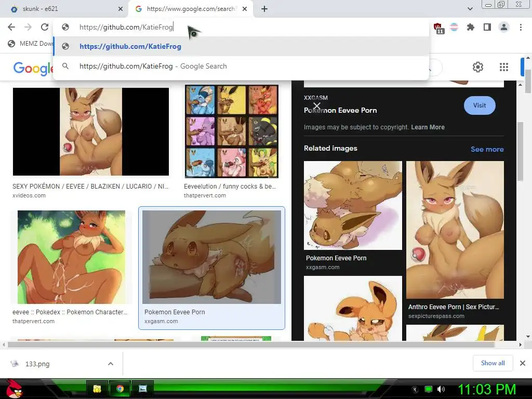The image size is (532, 399).
Task: Click the xvideos.com source text
Action: click(x=29, y=195)
